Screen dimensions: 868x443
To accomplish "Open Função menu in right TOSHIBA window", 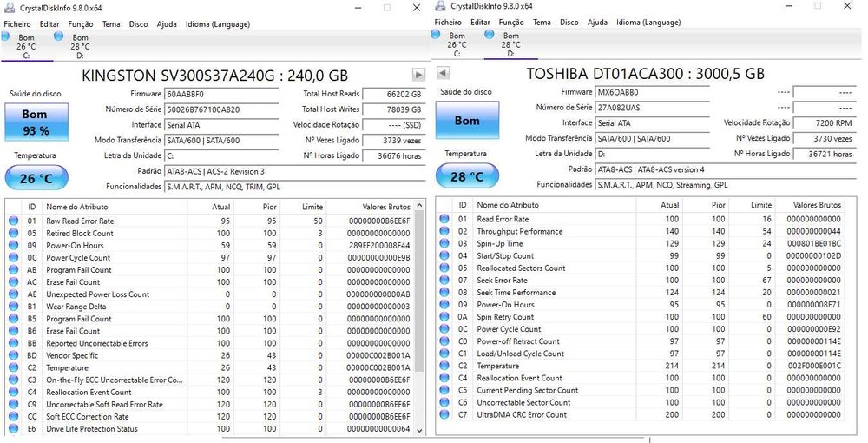I will click(511, 23).
